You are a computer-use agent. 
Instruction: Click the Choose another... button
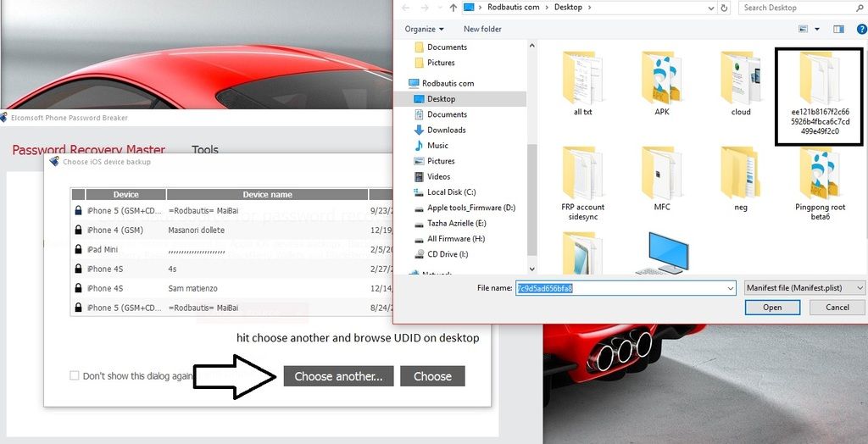337,376
